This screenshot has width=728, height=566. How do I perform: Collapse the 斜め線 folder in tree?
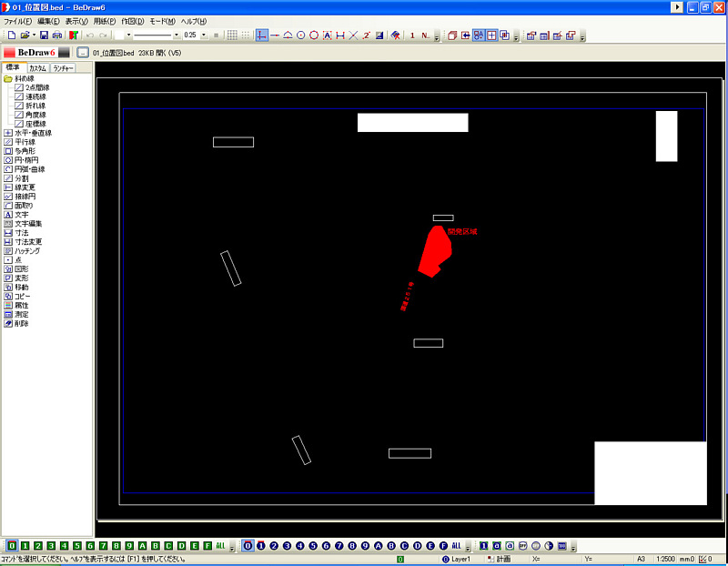(x=8, y=79)
